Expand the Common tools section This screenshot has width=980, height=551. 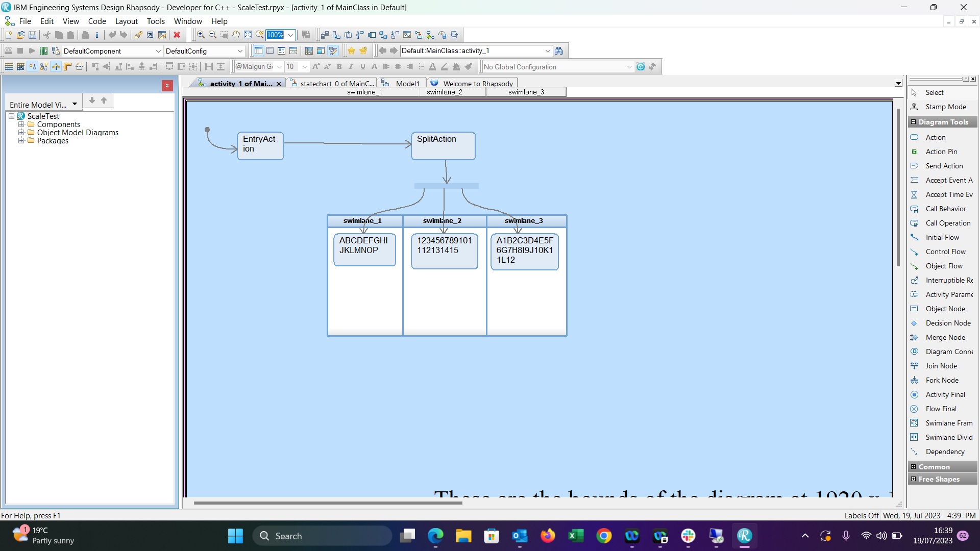pos(943,467)
